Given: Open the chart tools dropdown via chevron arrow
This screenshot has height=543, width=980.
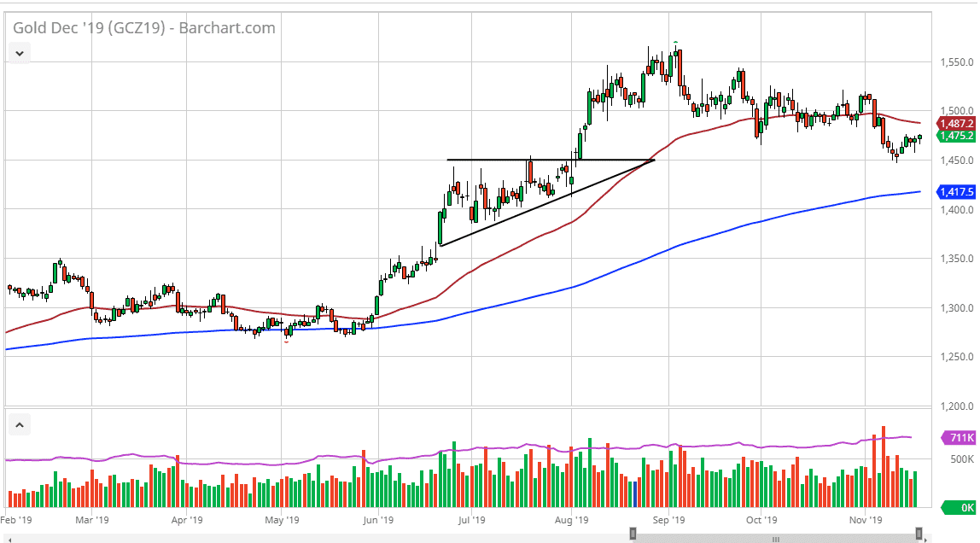Looking at the screenshot, I should 19,52.
